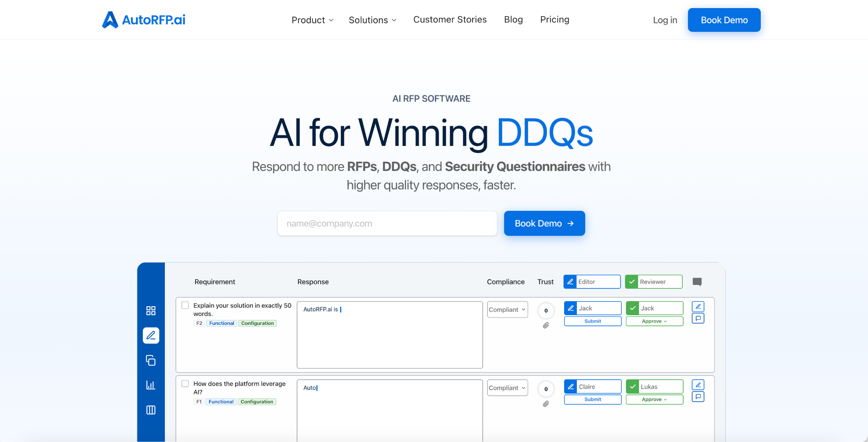The image size is (868, 442).
Task: Select the pen editor icon in sidebar
Action: pyautogui.click(x=151, y=336)
